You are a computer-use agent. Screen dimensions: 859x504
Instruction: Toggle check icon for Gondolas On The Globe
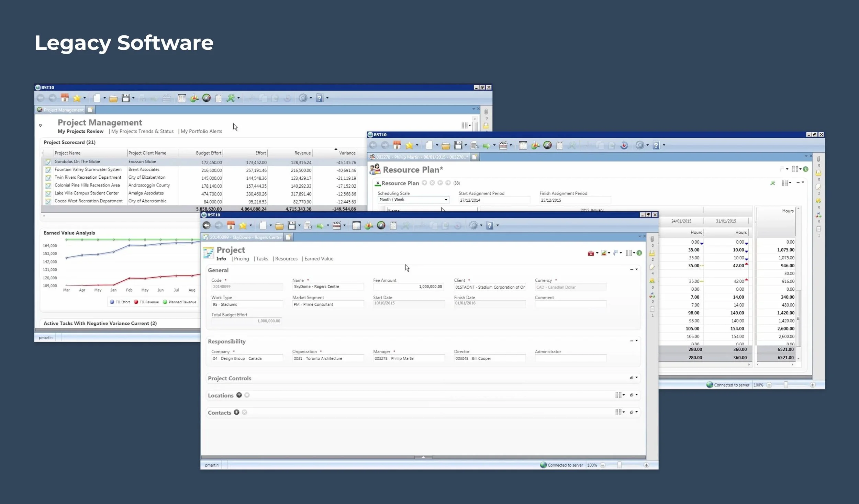coord(48,162)
